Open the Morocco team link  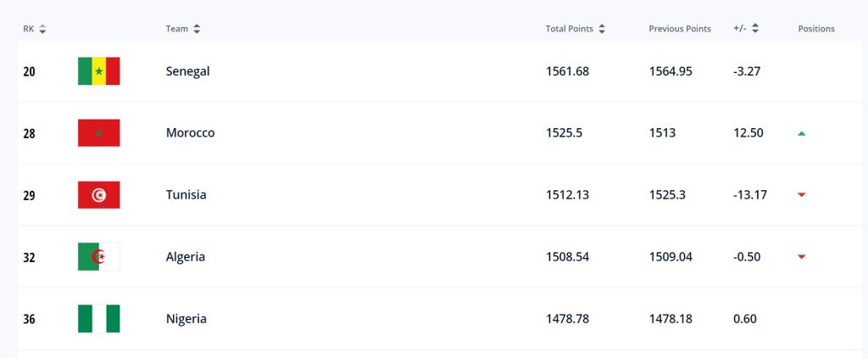(190, 133)
